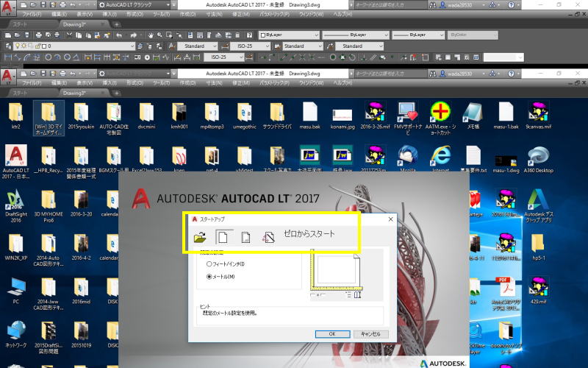
Task: Click キャンセル button in Startup dialog
Action: 370,334
